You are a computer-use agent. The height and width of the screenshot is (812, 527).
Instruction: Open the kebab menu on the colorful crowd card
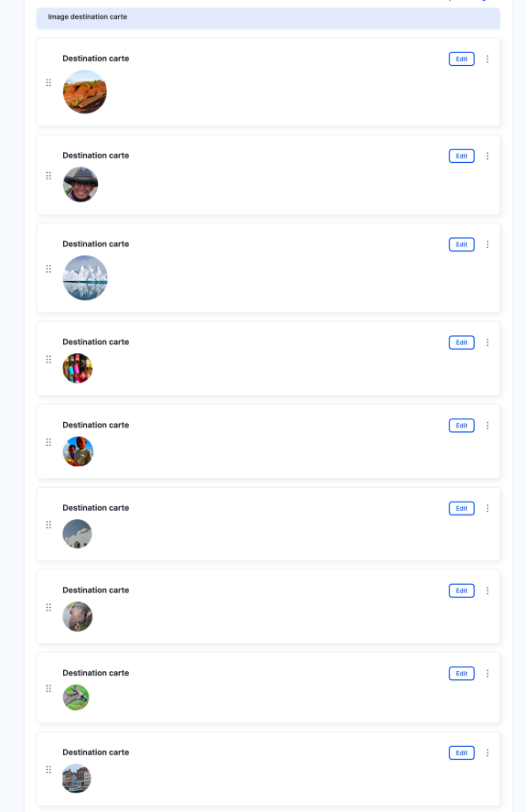click(488, 341)
